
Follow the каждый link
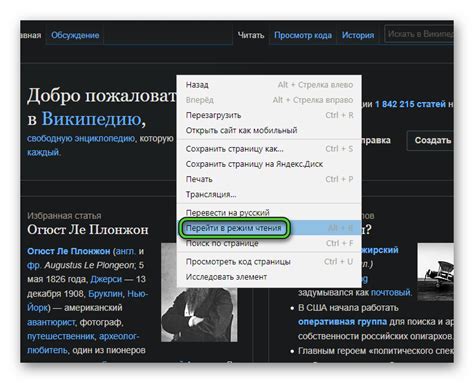click(43, 152)
